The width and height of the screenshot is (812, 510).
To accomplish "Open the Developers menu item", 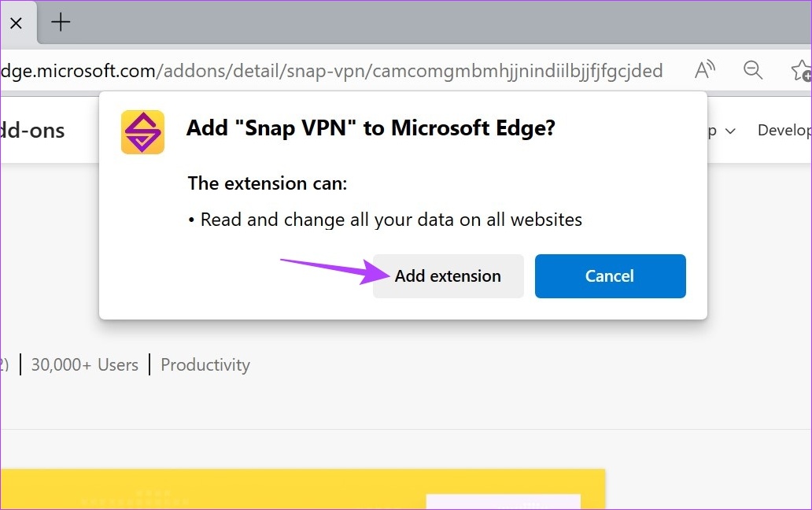I will pos(784,130).
